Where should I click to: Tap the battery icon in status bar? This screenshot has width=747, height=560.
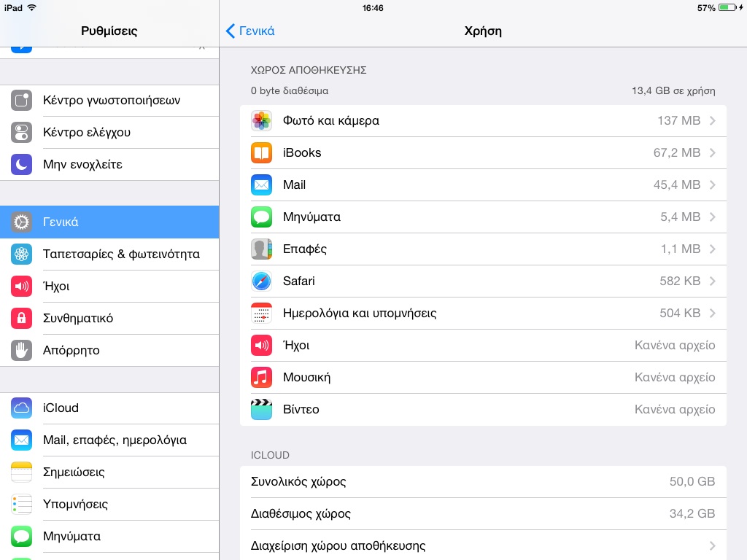pyautogui.click(x=727, y=7)
